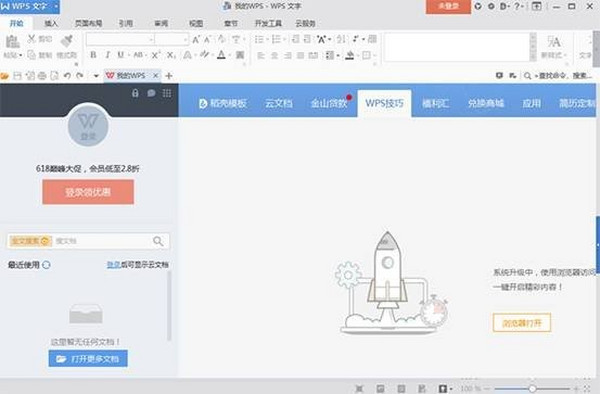Click the font color A swatch

tap(221, 55)
